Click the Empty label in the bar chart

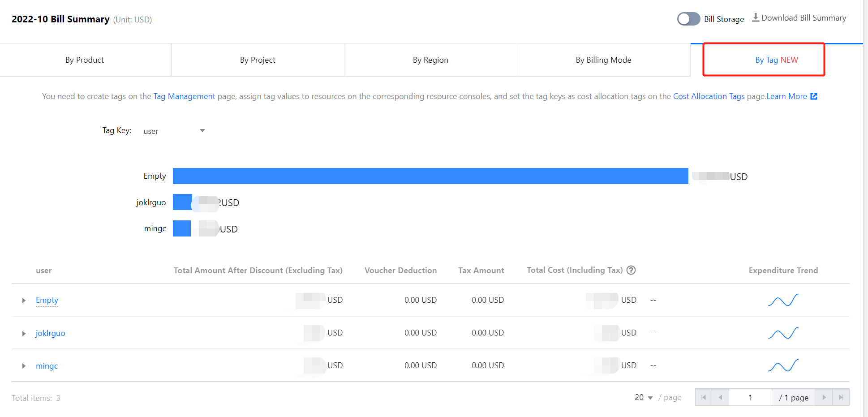(155, 176)
